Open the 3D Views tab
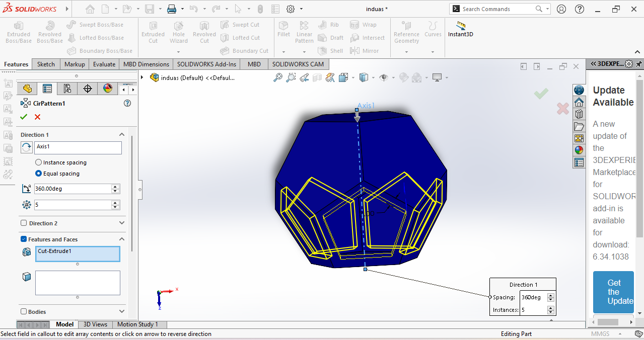Image resolution: width=644 pixels, height=340 pixels. pos(95,324)
